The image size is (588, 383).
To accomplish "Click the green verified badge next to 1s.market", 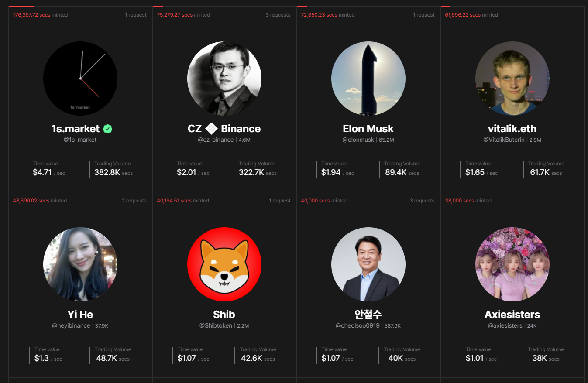I will (108, 129).
